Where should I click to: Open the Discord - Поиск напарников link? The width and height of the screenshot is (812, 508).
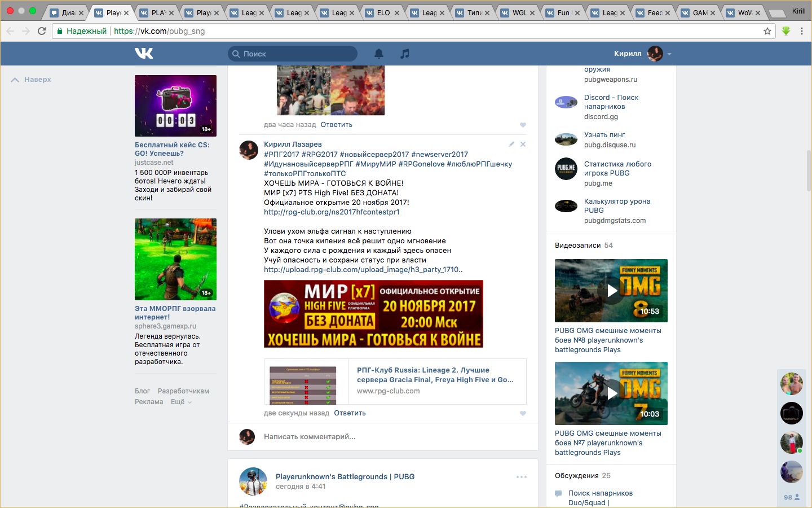click(x=611, y=102)
